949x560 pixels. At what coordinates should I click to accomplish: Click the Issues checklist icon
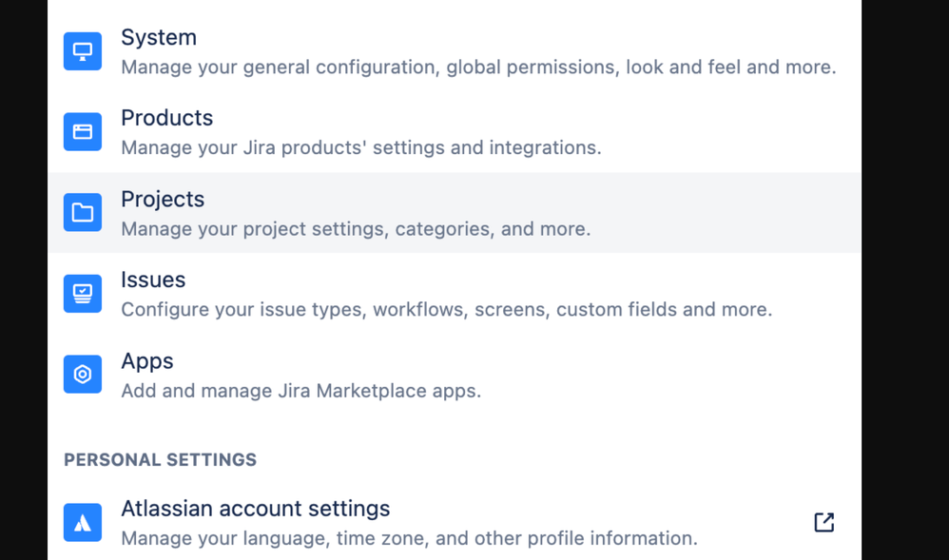pyautogui.click(x=83, y=294)
